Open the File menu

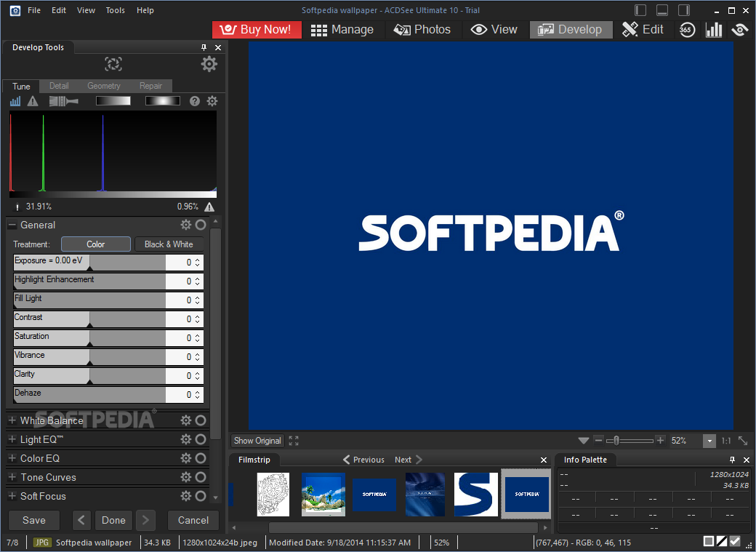point(33,10)
